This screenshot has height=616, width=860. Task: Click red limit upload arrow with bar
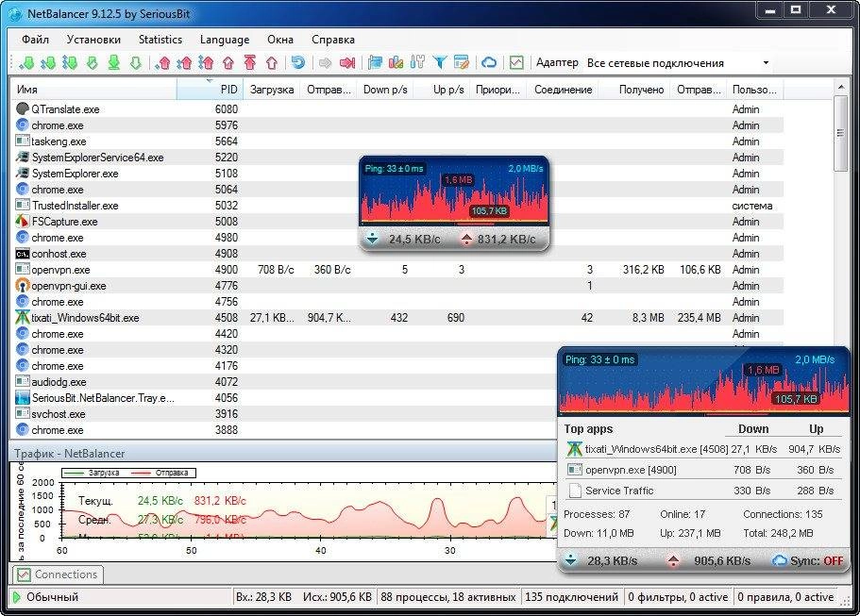pyautogui.click(x=249, y=62)
